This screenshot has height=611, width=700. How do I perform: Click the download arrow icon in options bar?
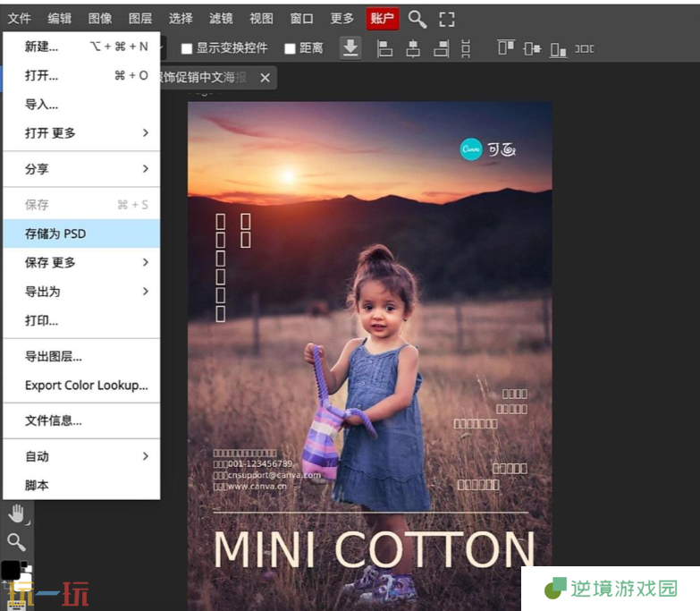point(350,47)
